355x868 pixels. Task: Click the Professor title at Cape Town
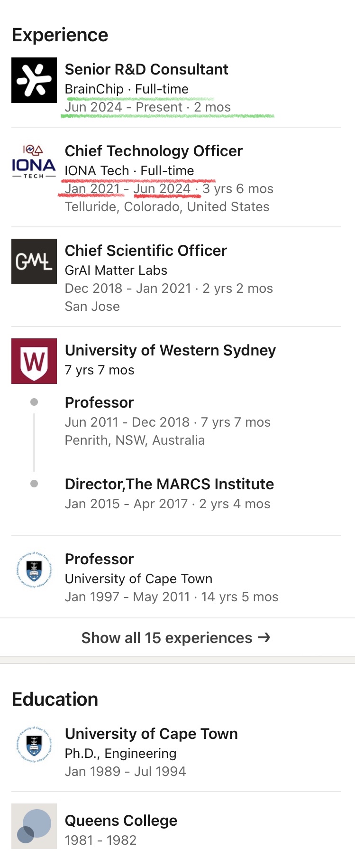pyautogui.click(x=99, y=559)
